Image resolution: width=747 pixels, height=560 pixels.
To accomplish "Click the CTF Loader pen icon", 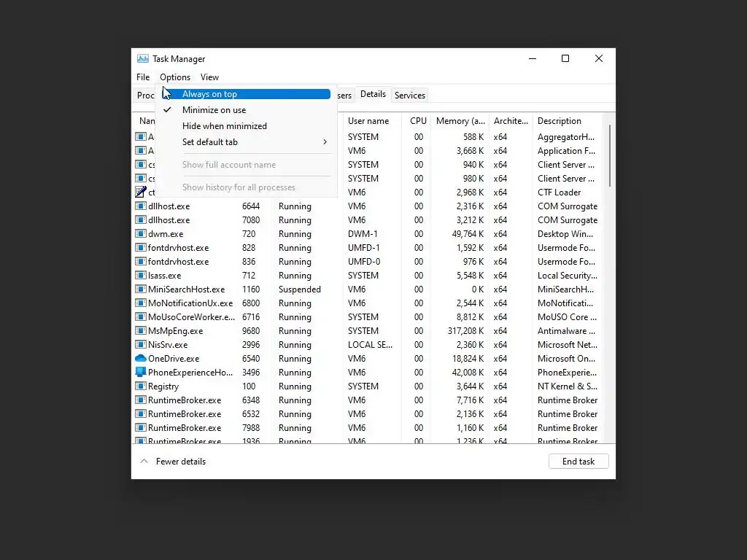I will pos(141,192).
